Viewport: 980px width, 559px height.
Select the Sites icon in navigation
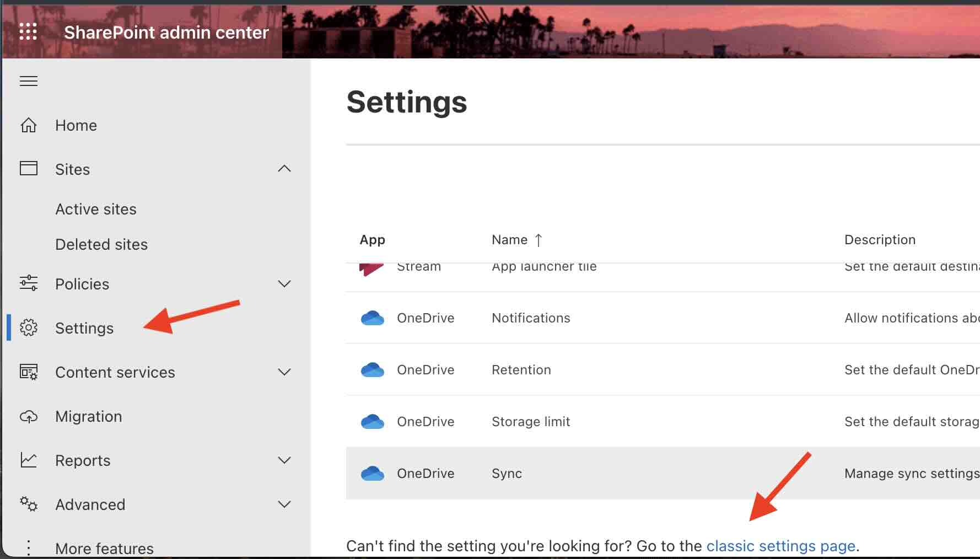[28, 169]
